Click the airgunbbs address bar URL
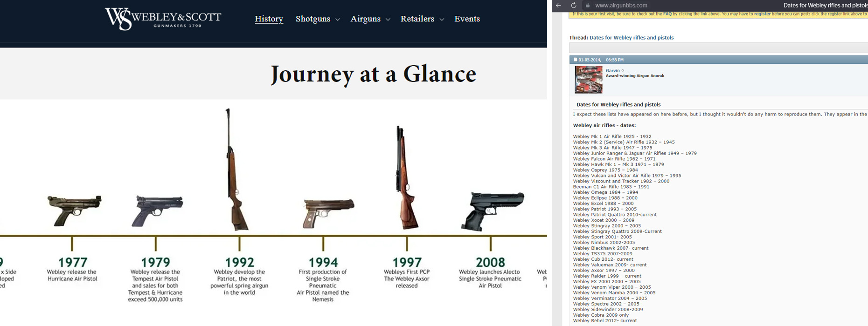Viewport: 868px width, 326px height. click(x=621, y=6)
